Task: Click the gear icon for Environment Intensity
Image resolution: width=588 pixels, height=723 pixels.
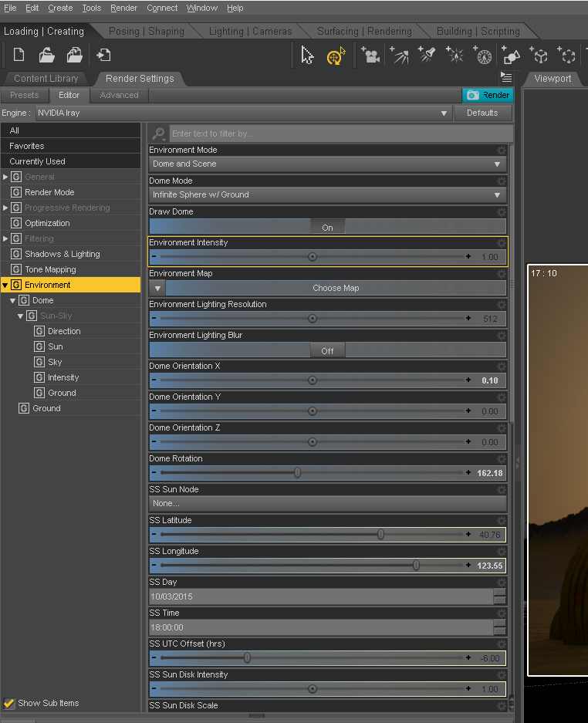Action: click(502, 242)
